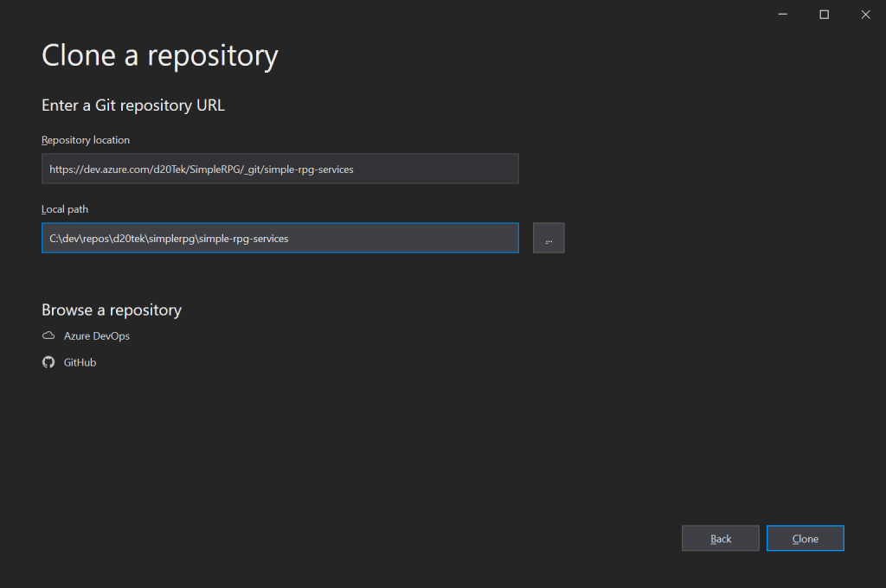Open the GitHub text link
The height and width of the screenshot is (588, 886).
point(80,362)
